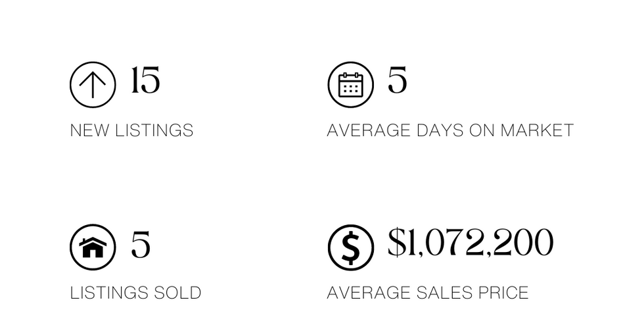Click the number 15 for new listings
644x329 pixels.
[x=145, y=80]
